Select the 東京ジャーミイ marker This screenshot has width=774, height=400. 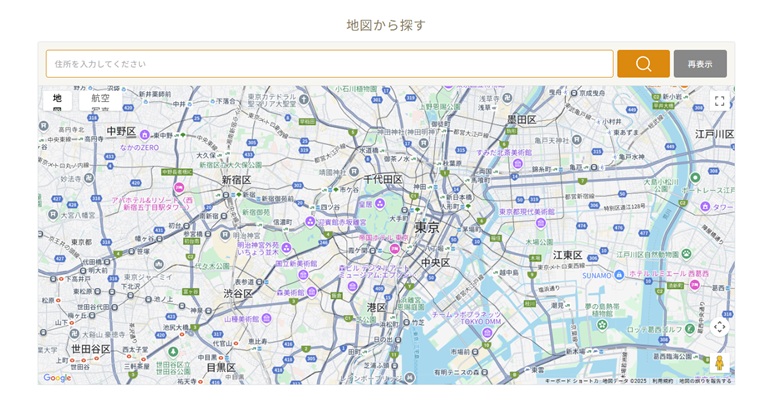point(158,264)
